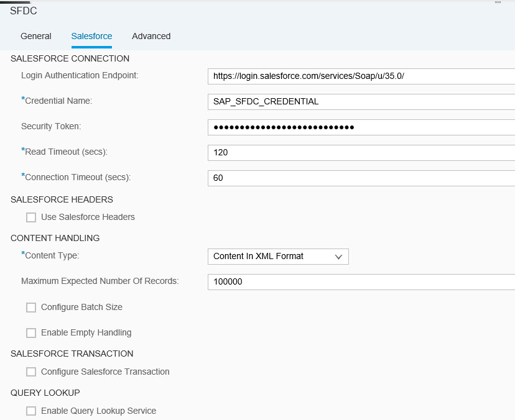Switch to the General tab
The width and height of the screenshot is (515, 420).
[35, 36]
